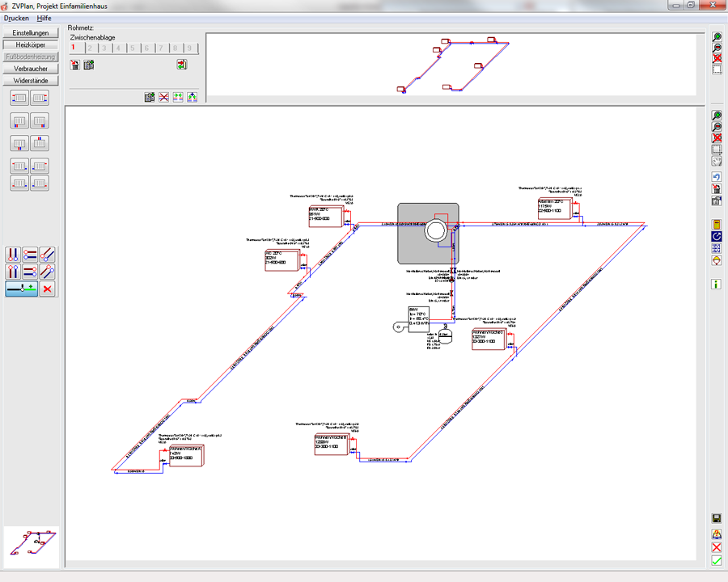Click the grey boiler symbol in the drawing
Screen dimensions: 728x582
pyautogui.click(x=428, y=233)
